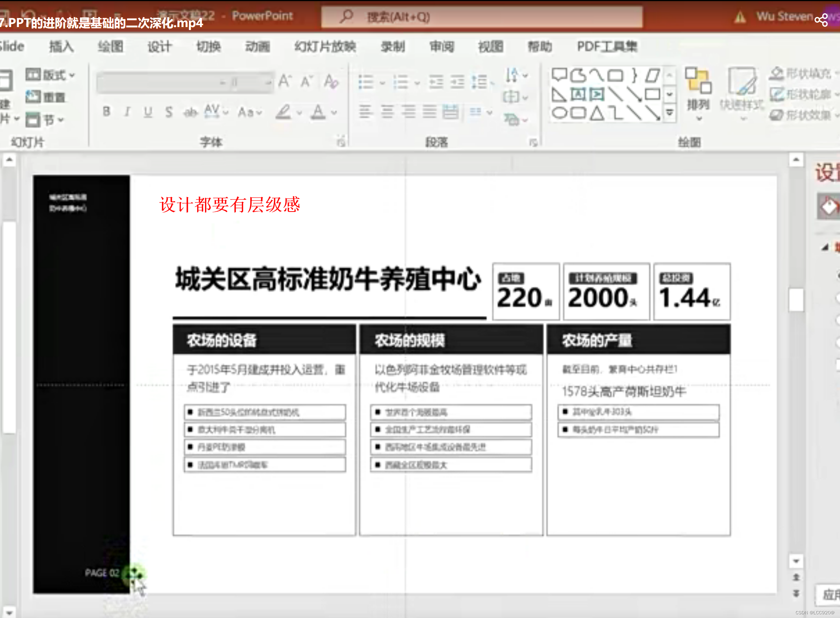Open the font name combo box

[161, 82]
